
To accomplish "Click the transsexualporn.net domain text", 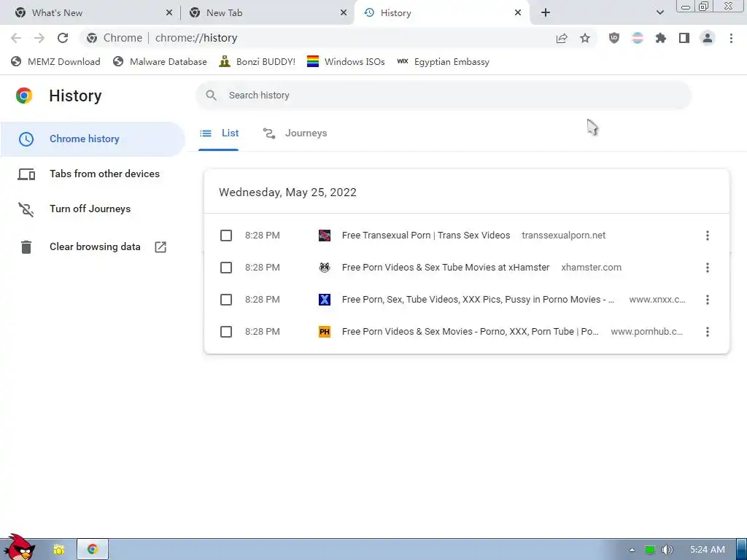I will pyautogui.click(x=564, y=236).
